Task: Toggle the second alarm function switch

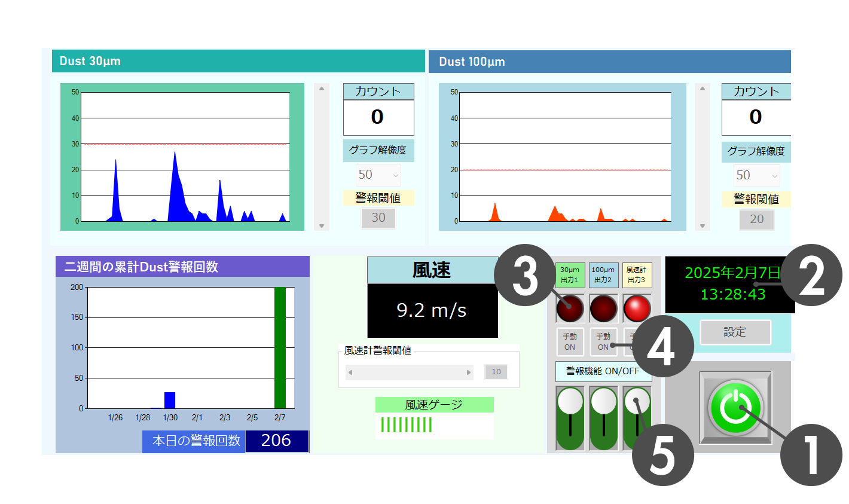Action: click(603, 418)
